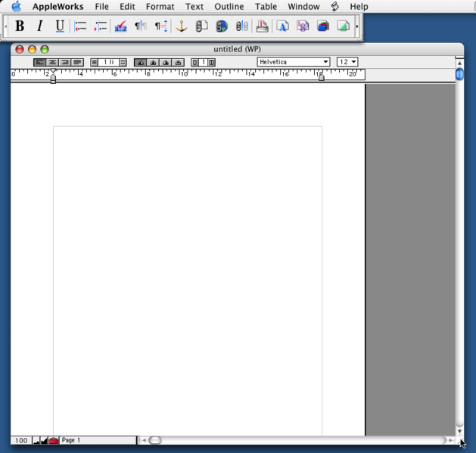Expand button bar with right arrow

point(357,26)
